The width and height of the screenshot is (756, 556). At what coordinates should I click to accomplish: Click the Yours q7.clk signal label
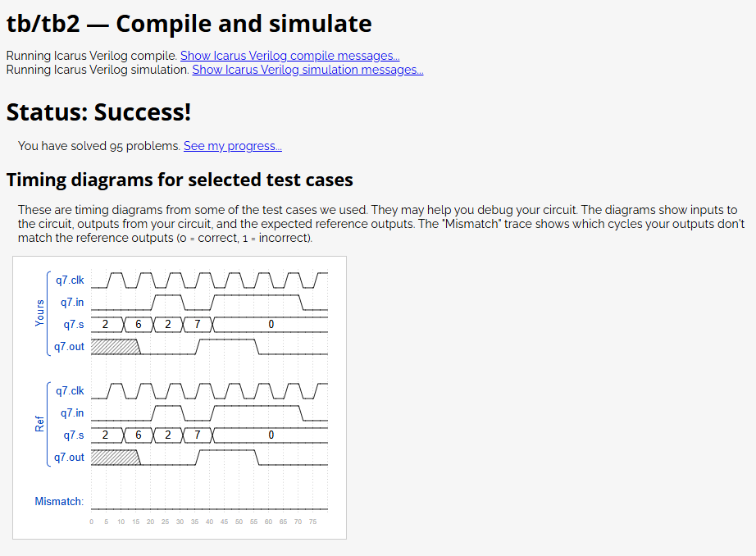pyautogui.click(x=70, y=280)
